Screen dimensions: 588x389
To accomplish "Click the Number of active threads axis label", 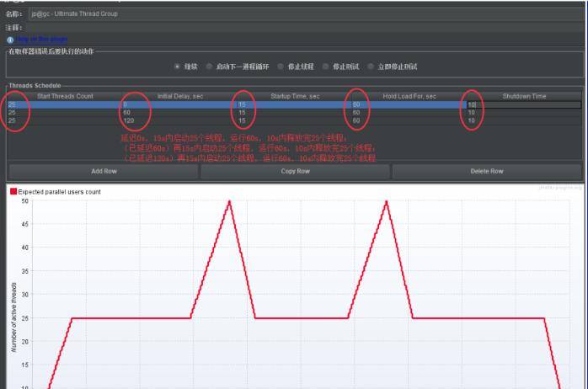I will pos(13,317).
